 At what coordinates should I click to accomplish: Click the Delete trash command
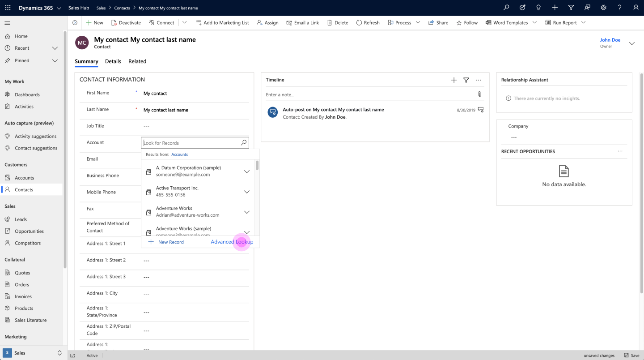(x=338, y=22)
